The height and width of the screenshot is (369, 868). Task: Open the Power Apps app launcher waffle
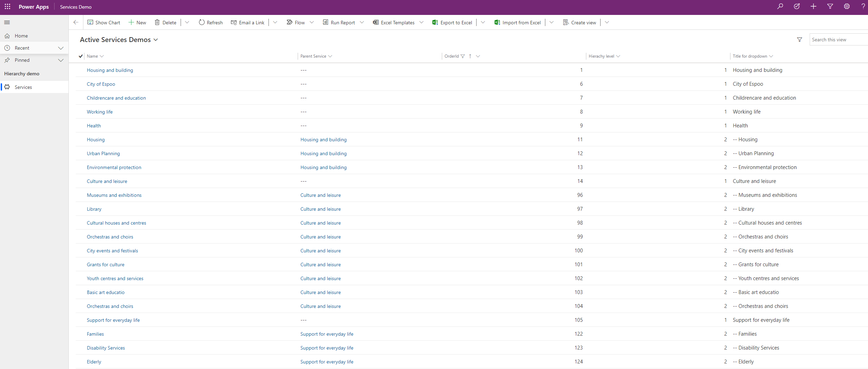pos(7,7)
